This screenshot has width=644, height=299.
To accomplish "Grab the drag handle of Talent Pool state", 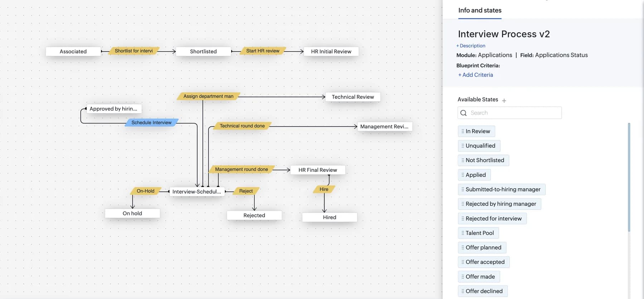I will click(463, 233).
